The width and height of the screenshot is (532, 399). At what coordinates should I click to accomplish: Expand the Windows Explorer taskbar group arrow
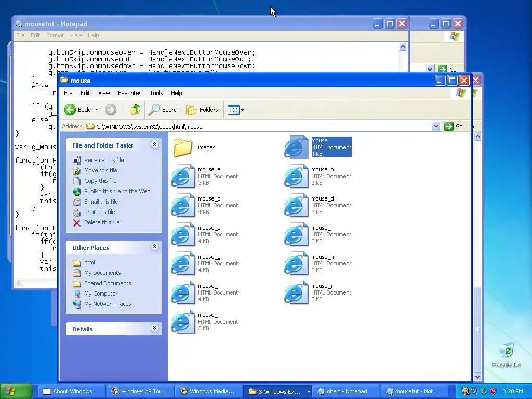point(309,392)
